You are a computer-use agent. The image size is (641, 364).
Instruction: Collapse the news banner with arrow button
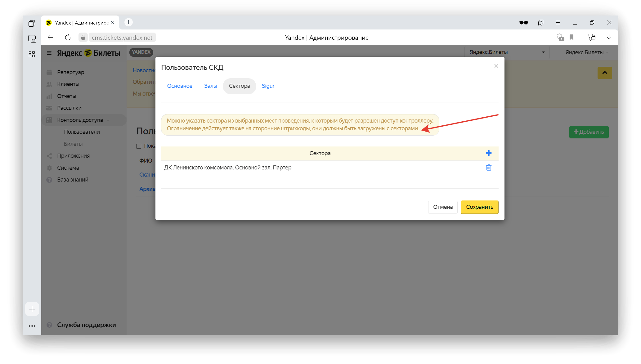(605, 73)
